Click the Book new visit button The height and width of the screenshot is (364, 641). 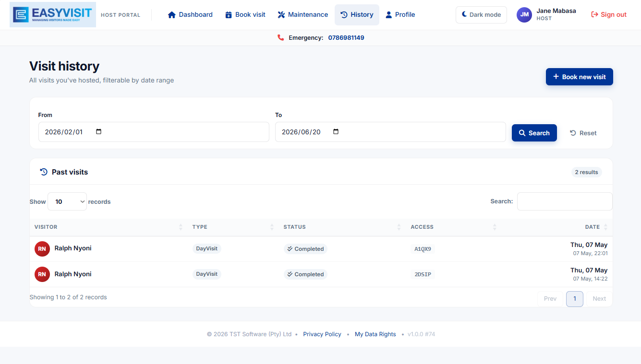pos(580,77)
